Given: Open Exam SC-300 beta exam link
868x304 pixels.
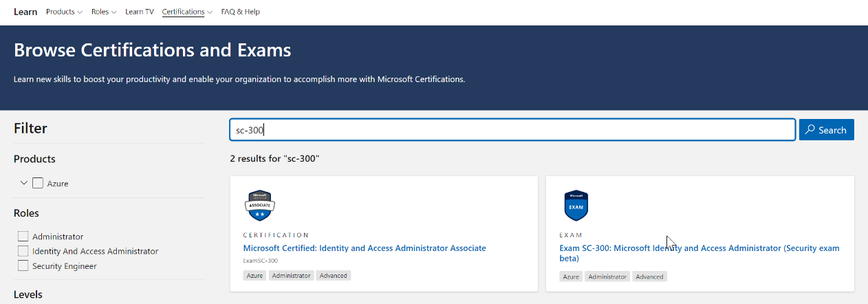Looking at the screenshot, I should coord(699,253).
